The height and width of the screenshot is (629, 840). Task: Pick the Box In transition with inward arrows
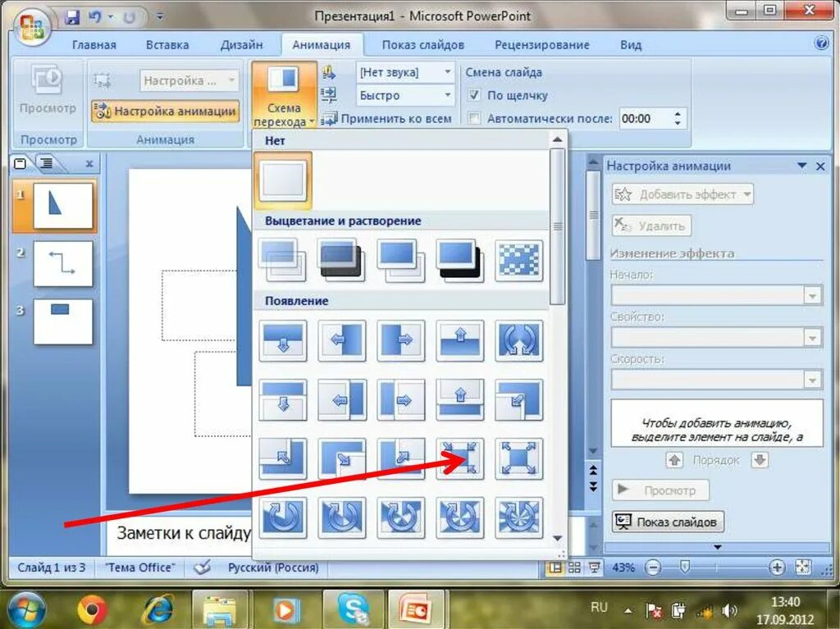(459, 458)
